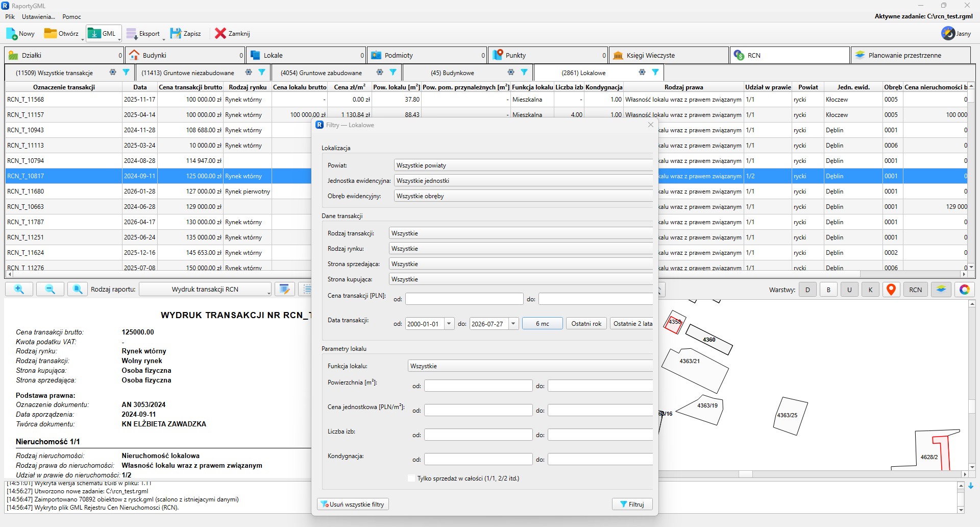Open a file with the Otwórz folder icon
This screenshot has width=980, height=527.
(50, 34)
